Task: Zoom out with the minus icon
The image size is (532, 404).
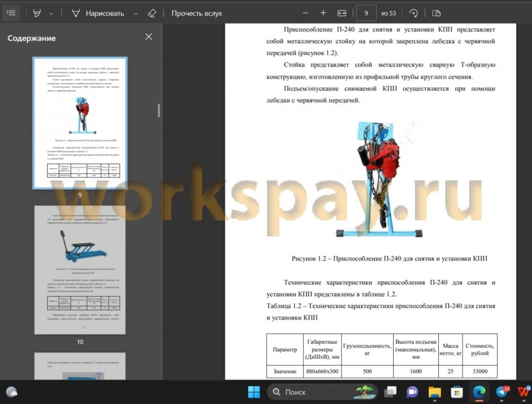Action: pos(305,13)
